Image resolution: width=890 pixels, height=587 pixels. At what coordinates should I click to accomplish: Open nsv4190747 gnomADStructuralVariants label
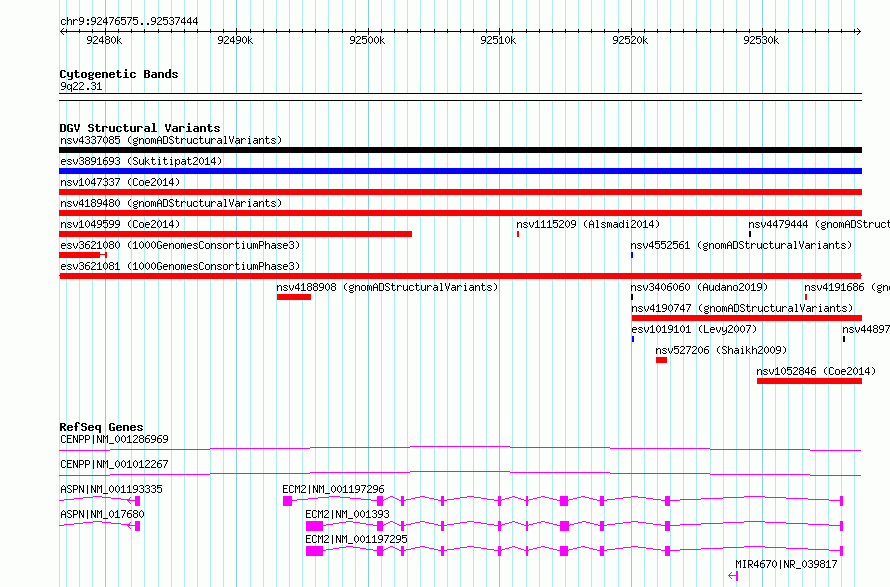click(742, 308)
